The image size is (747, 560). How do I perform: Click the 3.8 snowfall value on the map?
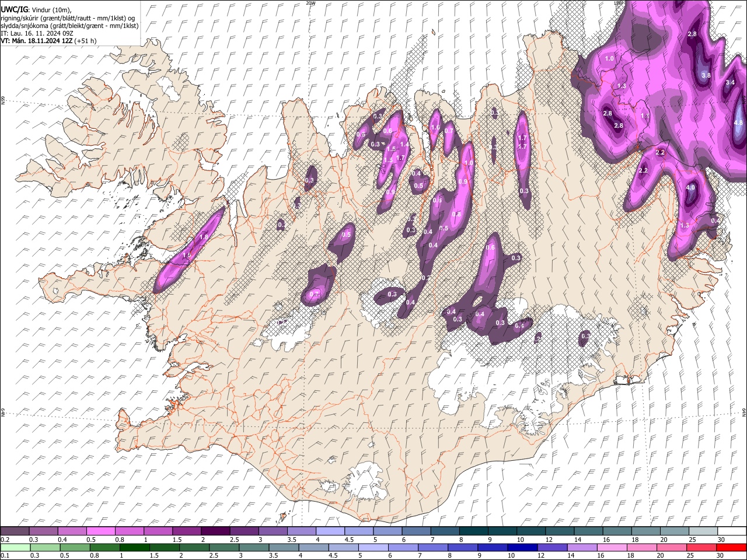(x=706, y=75)
